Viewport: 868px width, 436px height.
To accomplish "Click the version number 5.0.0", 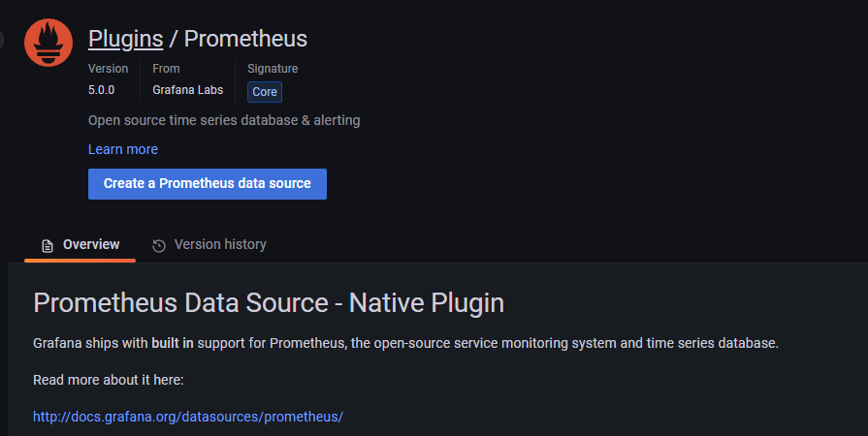I will click(101, 90).
